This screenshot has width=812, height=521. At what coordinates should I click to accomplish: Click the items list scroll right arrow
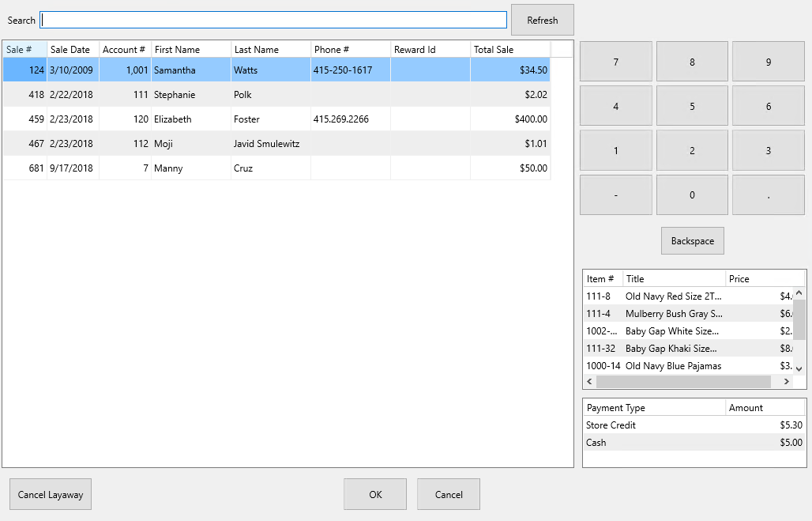coord(786,382)
